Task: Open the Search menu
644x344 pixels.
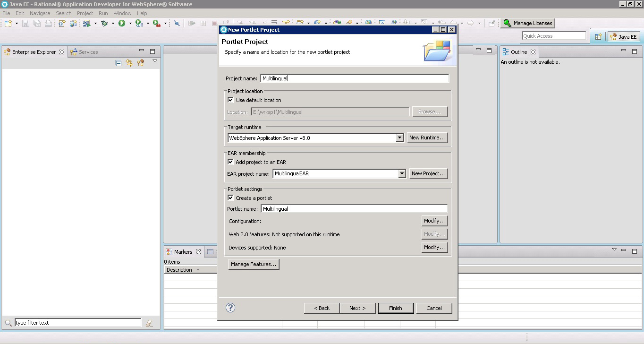Action: [64, 13]
